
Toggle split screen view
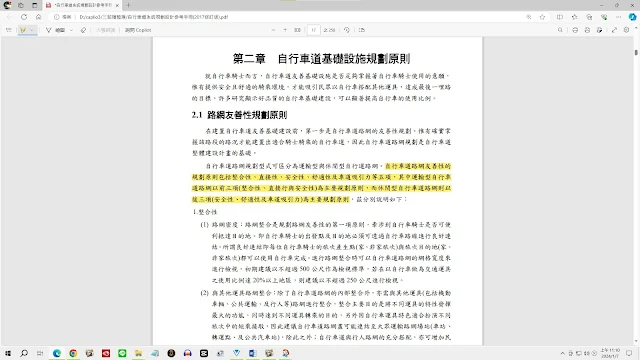point(560,17)
